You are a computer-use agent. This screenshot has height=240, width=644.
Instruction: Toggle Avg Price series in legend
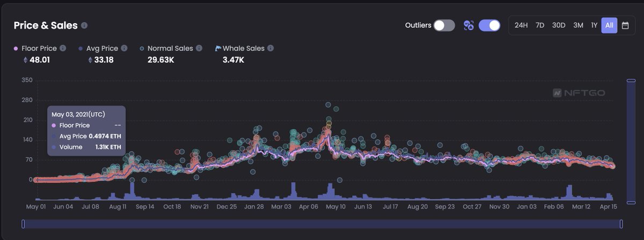pos(100,48)
